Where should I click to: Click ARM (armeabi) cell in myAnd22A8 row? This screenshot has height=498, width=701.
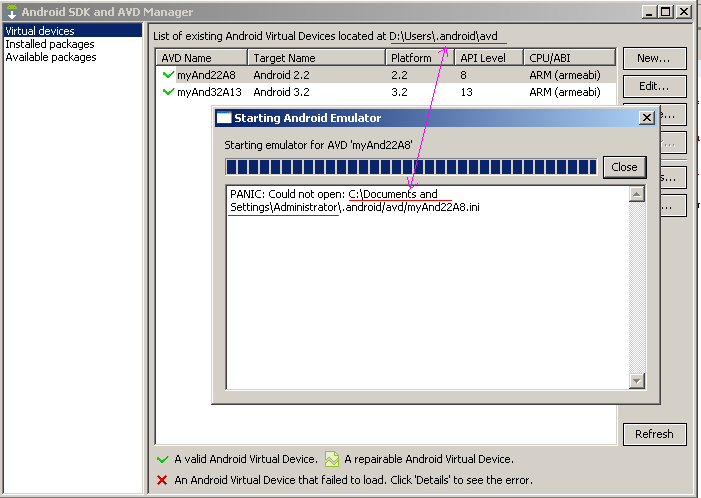[x=565, y=75]
